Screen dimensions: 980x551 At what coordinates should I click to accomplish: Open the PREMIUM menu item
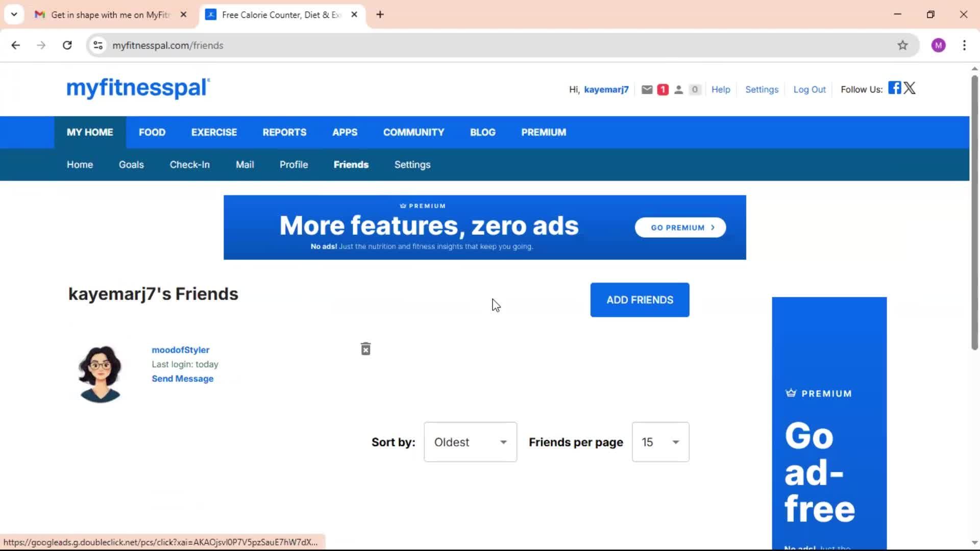[x=544, y=132]
